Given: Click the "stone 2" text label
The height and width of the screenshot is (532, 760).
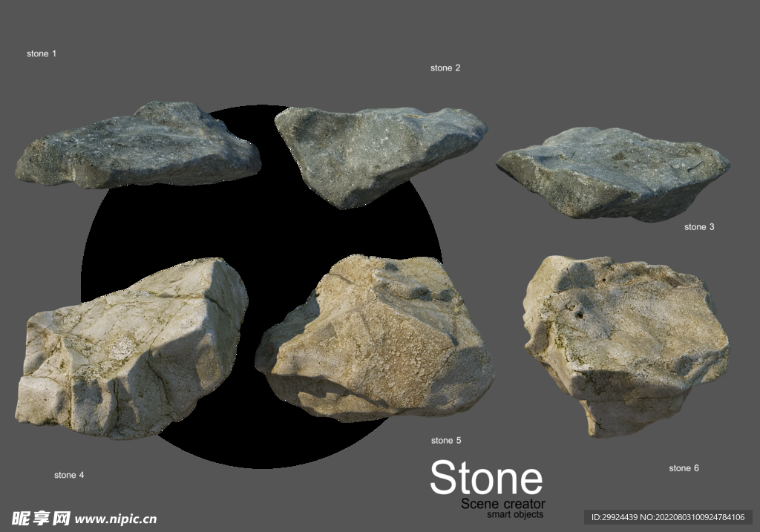Looking at the screenshot, I should point(445,68).
